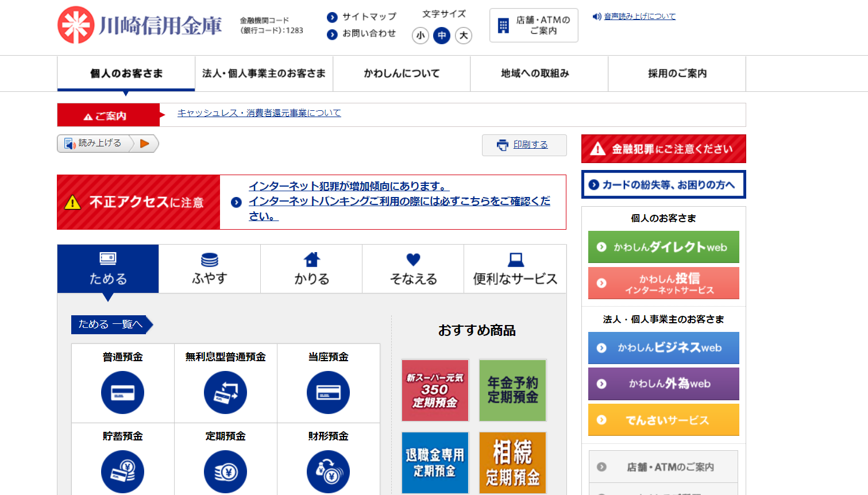Click the 普通預金 passbook icon
The height and width of the screenshot is (495, 868).
122,393
